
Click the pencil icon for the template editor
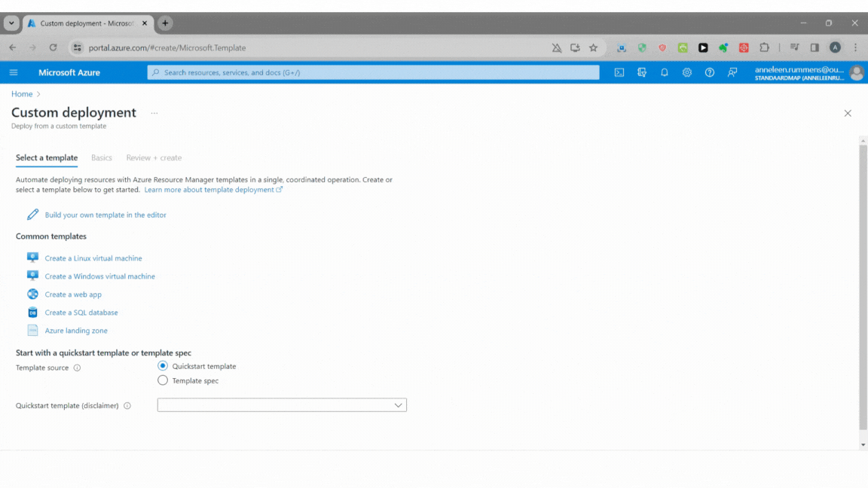32,215
